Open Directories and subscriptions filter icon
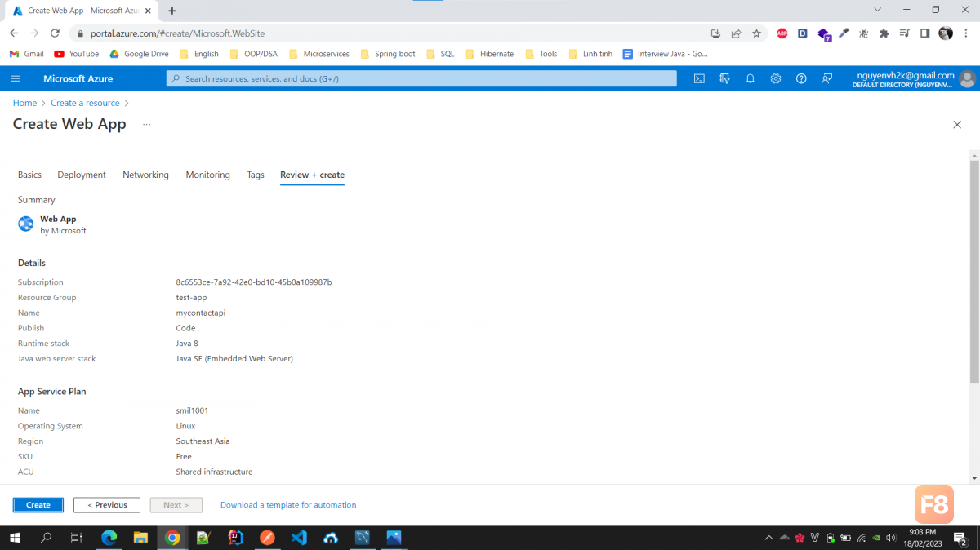This screenshot has width=980, height=550. coord(724,78)
